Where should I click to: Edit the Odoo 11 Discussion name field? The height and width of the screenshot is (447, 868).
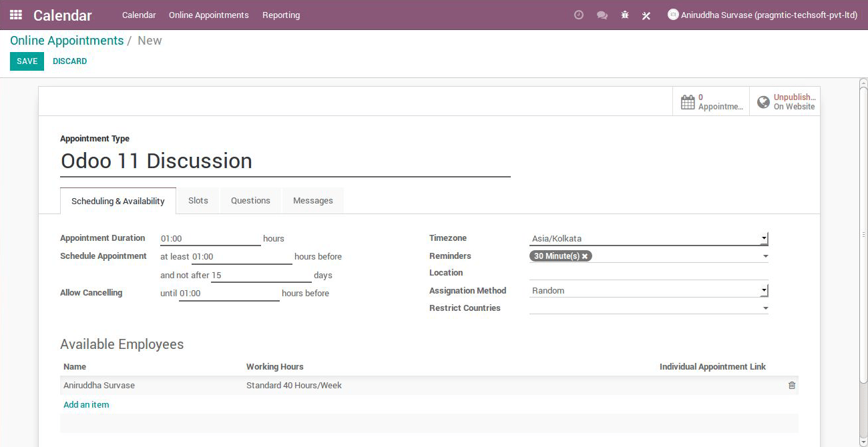285,161
